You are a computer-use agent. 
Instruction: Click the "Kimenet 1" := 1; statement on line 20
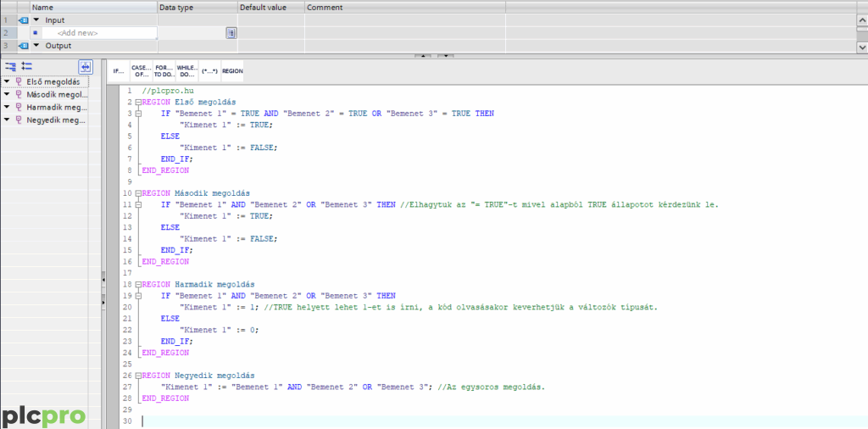[x=220, y=307]
